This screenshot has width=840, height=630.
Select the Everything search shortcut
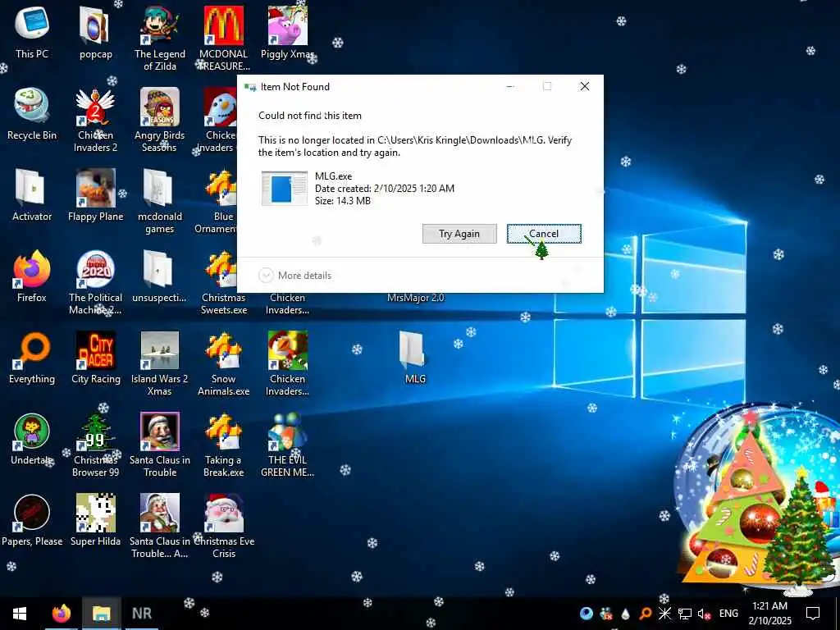[x=32, y=359]
